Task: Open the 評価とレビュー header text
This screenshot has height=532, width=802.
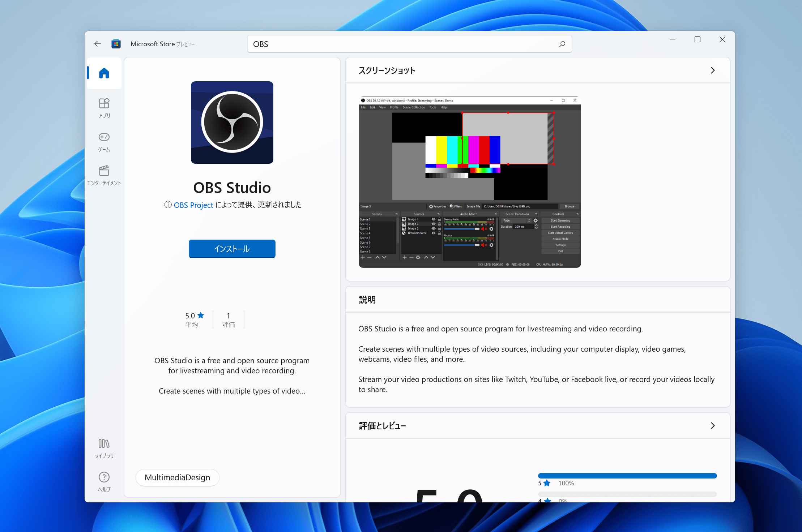Action: 383,426
